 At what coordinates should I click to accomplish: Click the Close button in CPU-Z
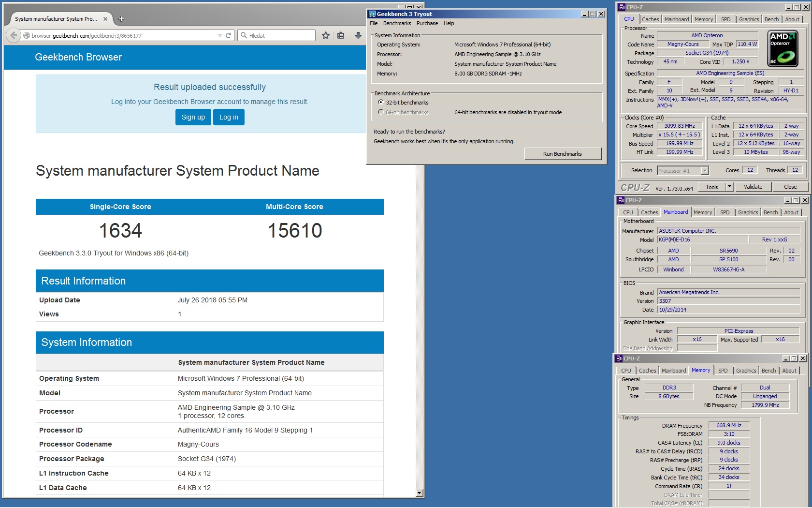(790, 187)
